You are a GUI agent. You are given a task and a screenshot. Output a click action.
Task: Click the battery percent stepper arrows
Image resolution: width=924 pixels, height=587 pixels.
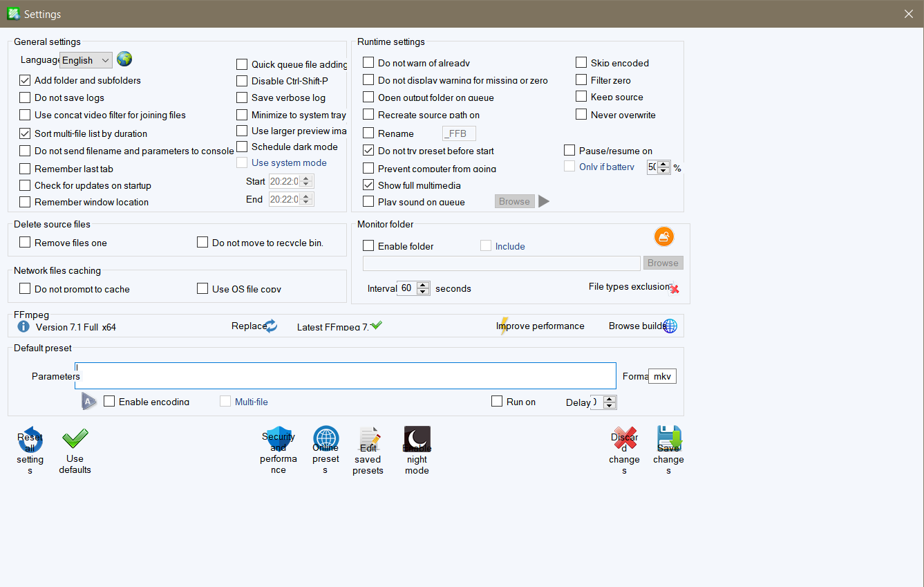pos(663,167)
